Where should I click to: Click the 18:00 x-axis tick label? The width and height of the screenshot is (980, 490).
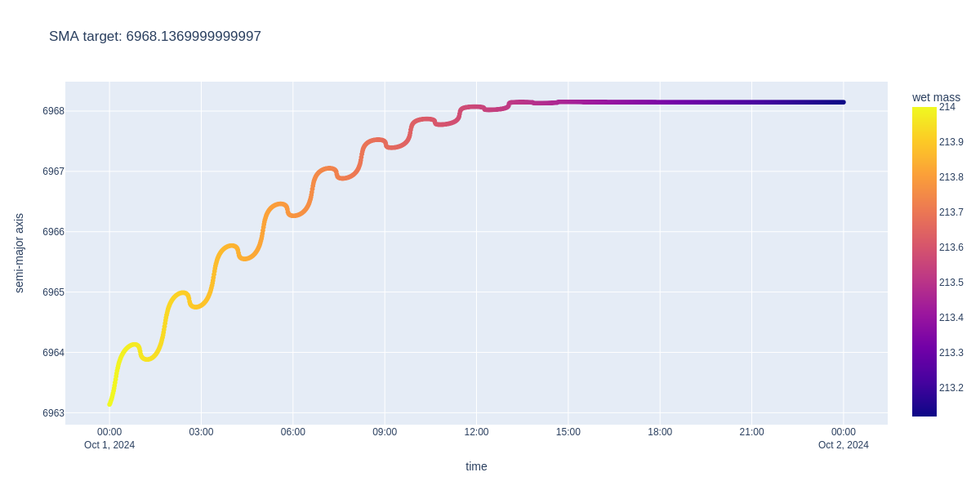click(660, 432)
